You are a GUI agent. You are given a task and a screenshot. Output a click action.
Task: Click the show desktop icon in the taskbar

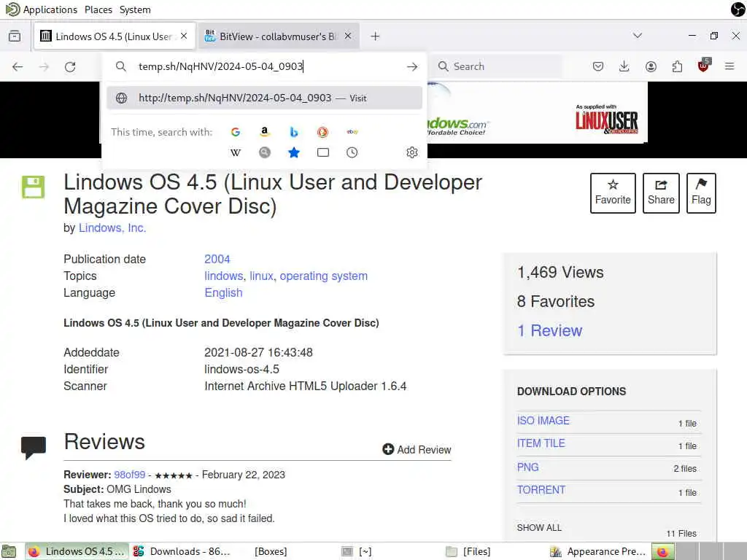[9, 551]
